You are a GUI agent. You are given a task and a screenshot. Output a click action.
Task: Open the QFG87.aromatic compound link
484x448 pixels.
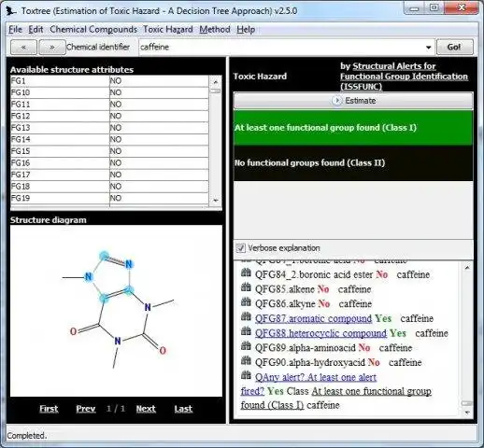point(313,319)
